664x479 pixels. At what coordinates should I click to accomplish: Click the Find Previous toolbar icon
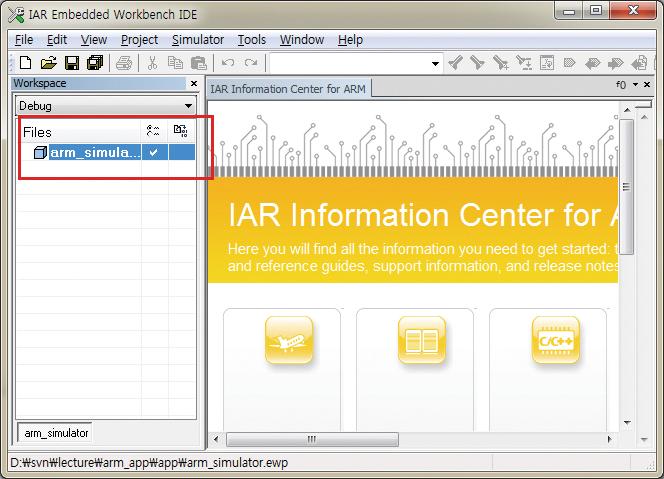point(456,63)
